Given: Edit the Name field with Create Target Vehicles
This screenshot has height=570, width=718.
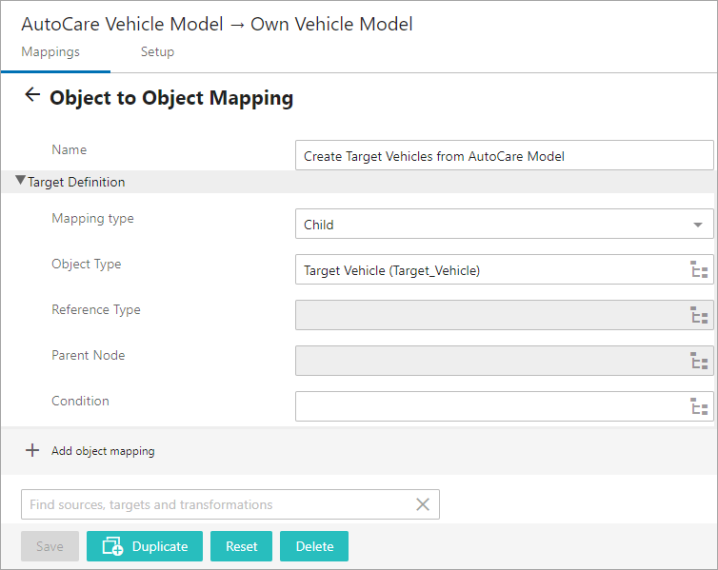Looking at the screenshot, I should pyautogui.click(x=504, y=156).
